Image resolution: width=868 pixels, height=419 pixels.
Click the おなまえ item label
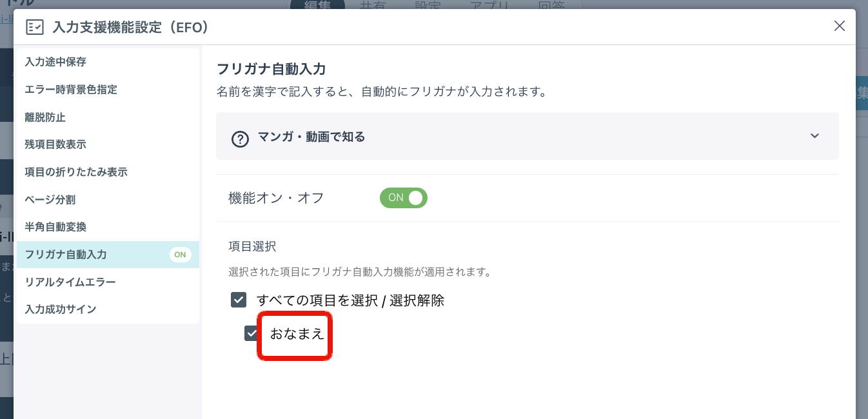click(x=297, y=334)
